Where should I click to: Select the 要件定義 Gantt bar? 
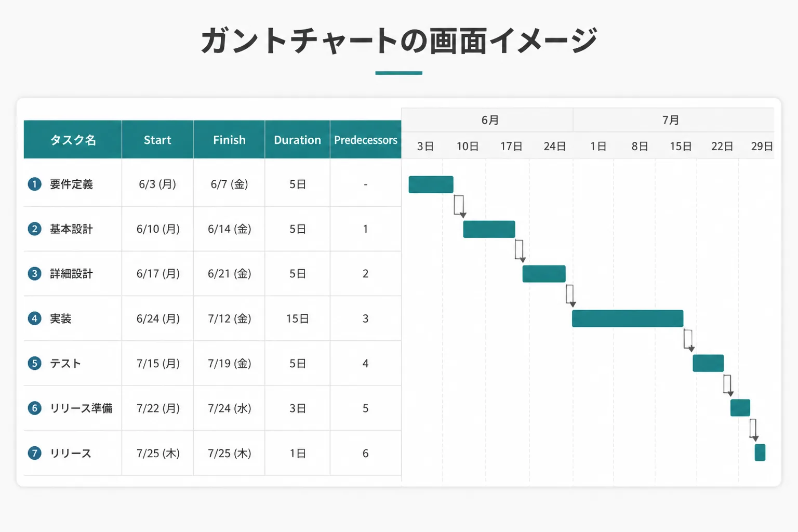pos(431,184)
